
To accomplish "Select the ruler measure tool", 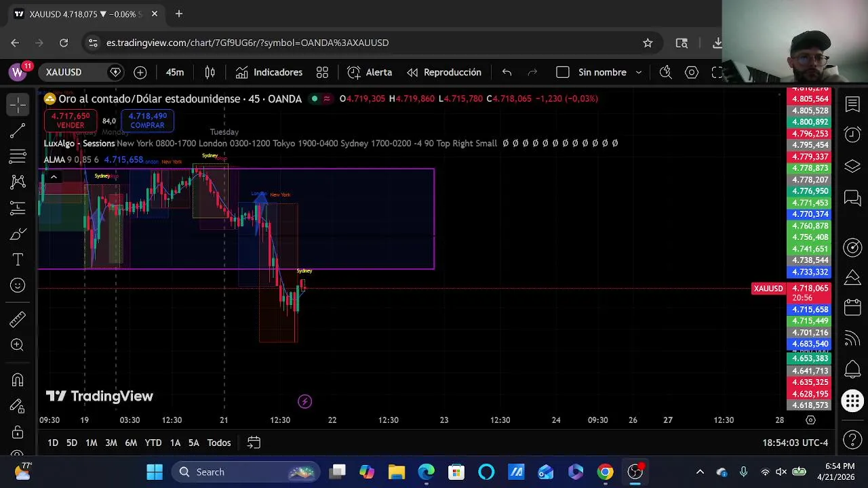I will (18, 319).
